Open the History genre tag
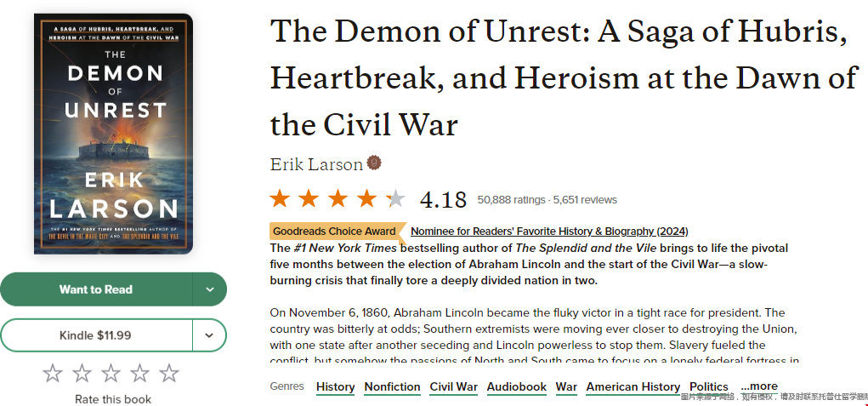 pyautogui.click(x=335, y=387)
